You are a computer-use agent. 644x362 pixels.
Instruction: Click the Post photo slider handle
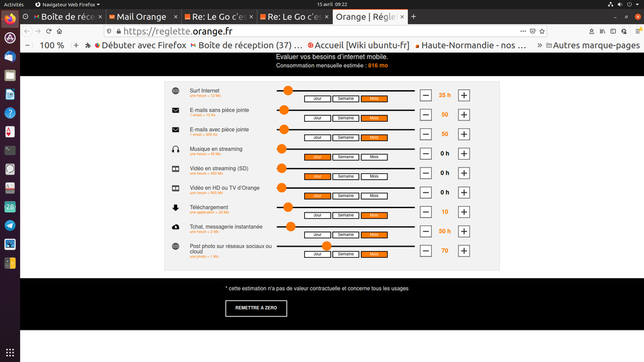pyautogui.click(x=327, y=246)
